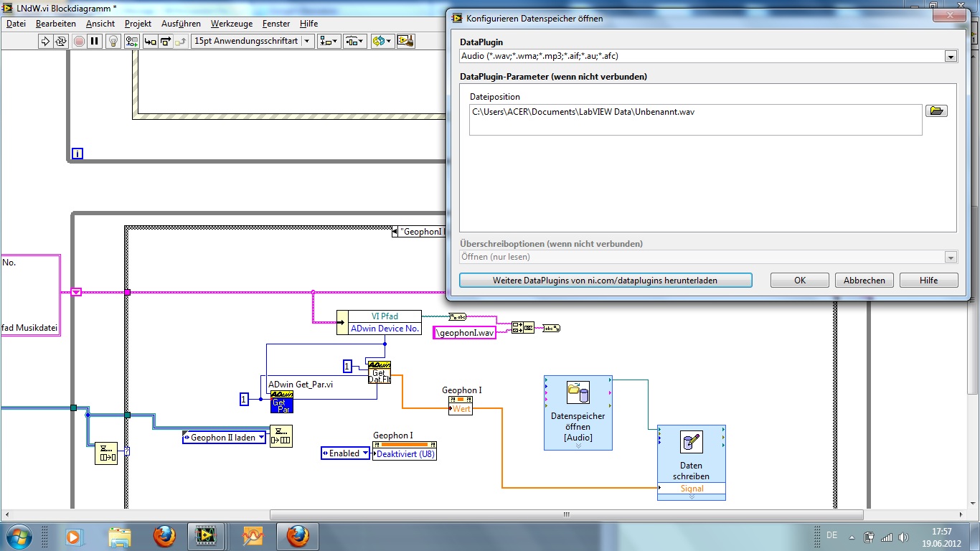Click the Run Continuously toolbar icon
Screen dimensions: 980x551
[62, 42]
